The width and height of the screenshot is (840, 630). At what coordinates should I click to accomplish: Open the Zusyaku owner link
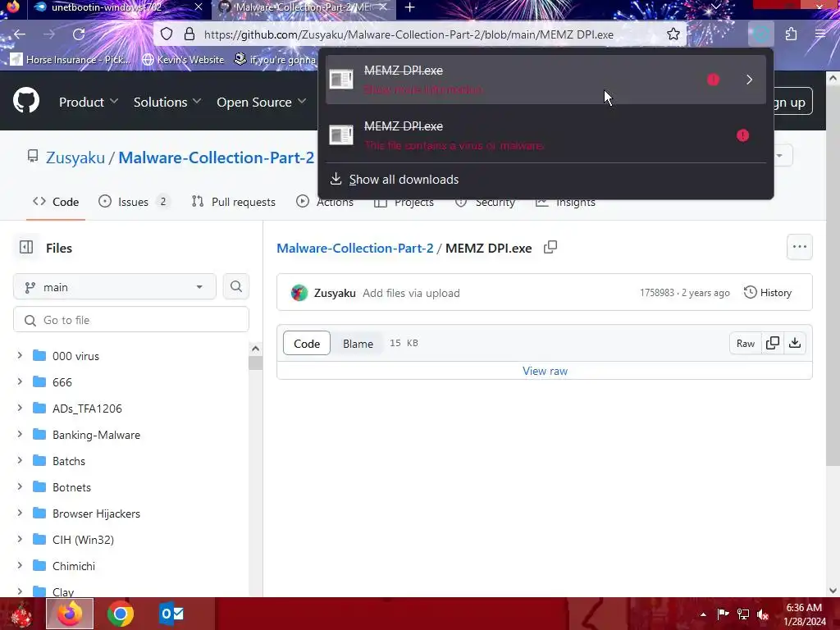[x=75, y=157]
